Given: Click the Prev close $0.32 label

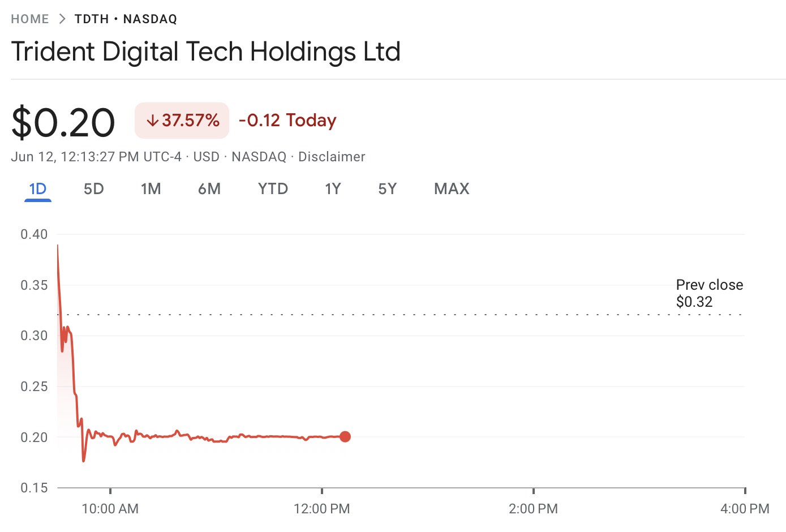Looking at the screenshot, I should pos(709,293).
